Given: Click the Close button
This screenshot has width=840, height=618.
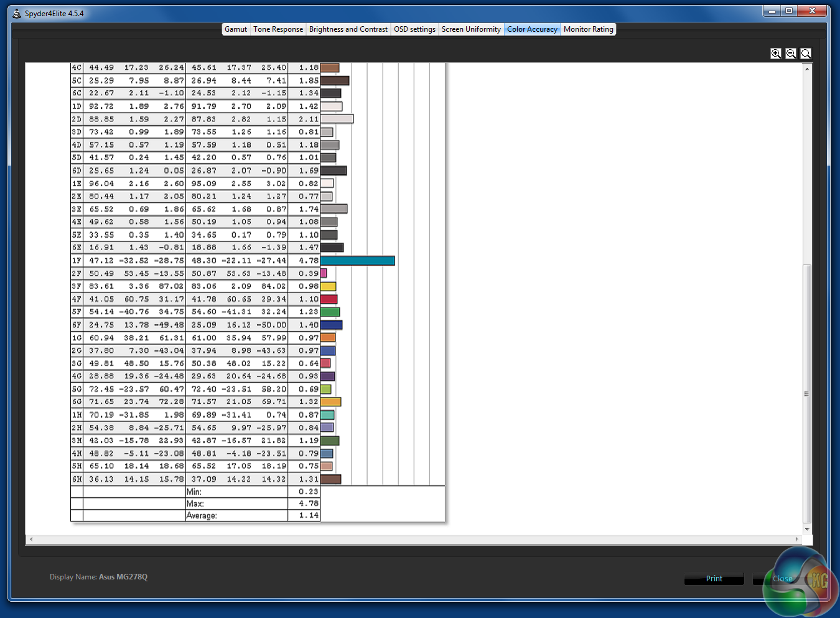Looking at the screenshot, I should (782, 579).
